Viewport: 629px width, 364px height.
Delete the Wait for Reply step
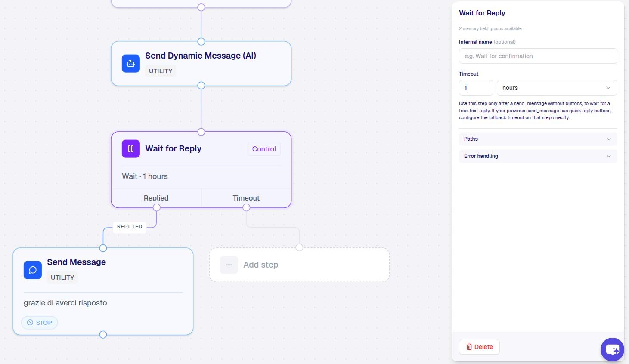click(479, 347)
